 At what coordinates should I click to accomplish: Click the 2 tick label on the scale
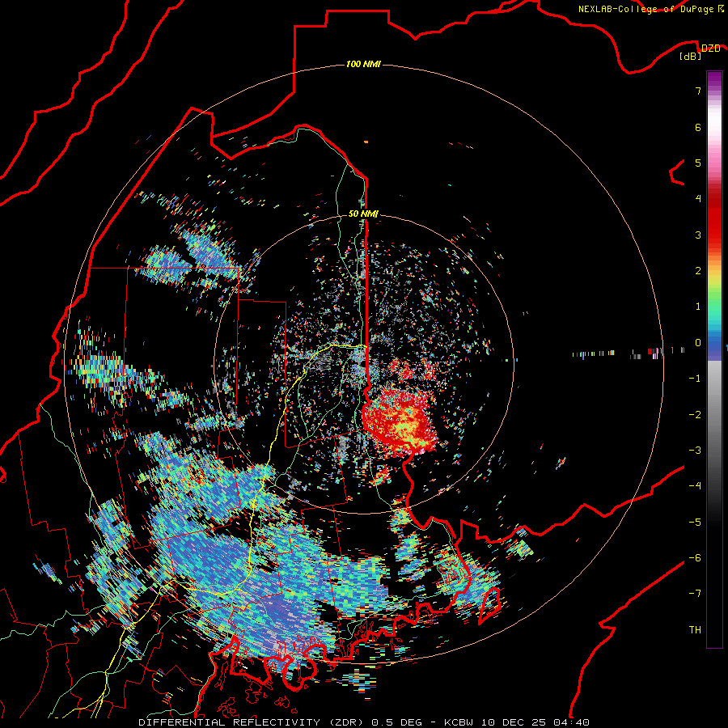[x=698, y=271]
